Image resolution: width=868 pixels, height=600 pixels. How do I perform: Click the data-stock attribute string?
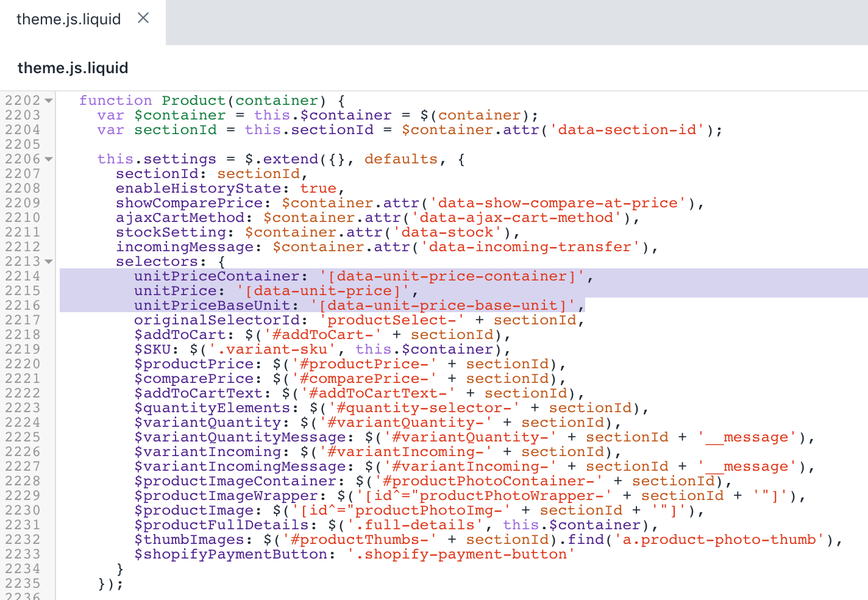(444, 232)
